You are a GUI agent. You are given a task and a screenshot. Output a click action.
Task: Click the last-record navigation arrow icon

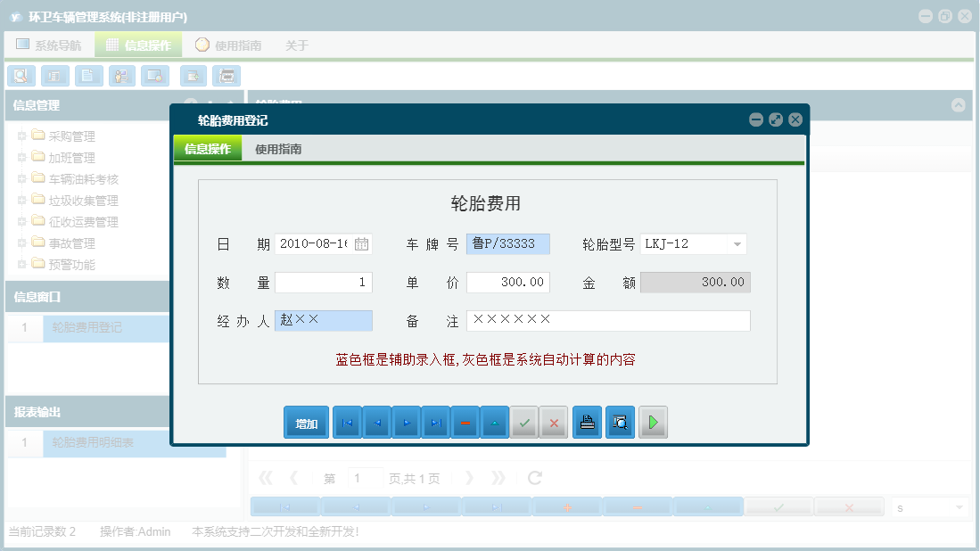pyautogui.click(x=436, y=422)
